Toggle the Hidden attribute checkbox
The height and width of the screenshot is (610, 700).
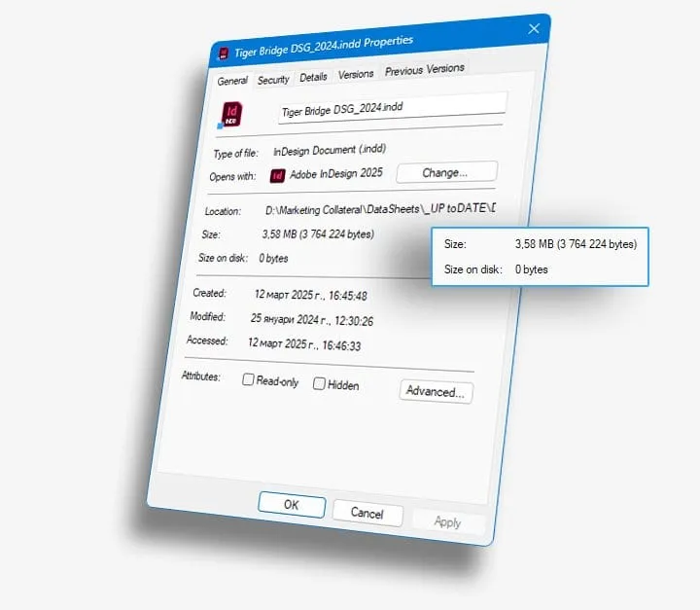click(x=319, y=383)
